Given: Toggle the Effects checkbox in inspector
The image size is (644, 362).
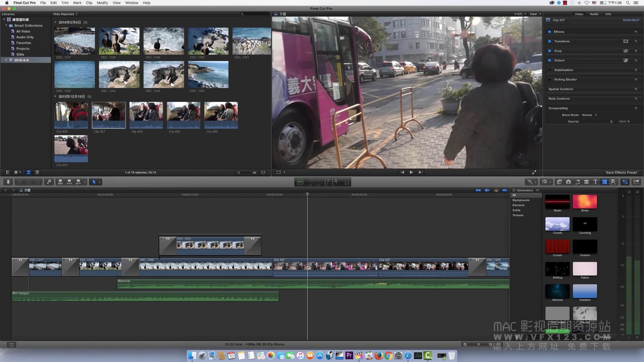Looking at the screenshot, I should point(549,32).
